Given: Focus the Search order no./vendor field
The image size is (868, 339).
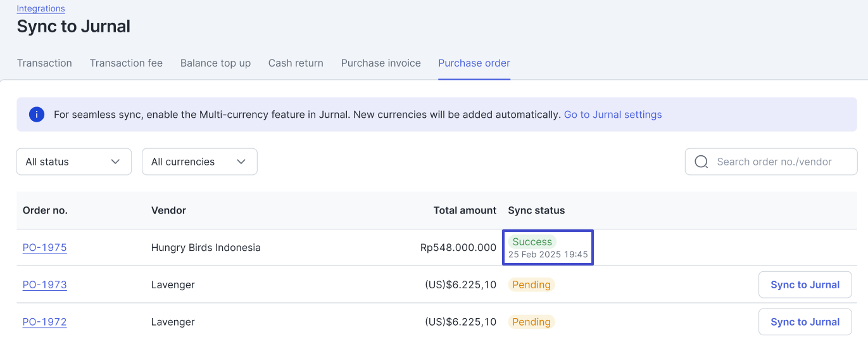Looking at the screenshot, I should 771,162.
